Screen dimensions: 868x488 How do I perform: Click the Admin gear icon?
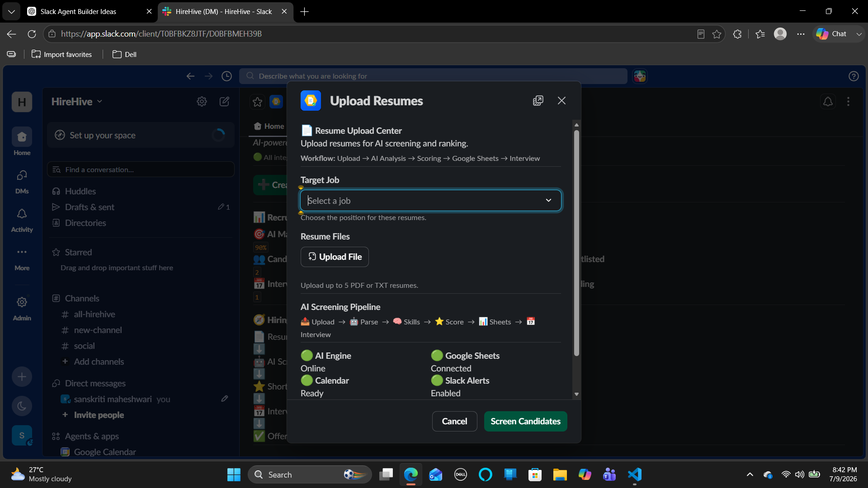[22, 302]
